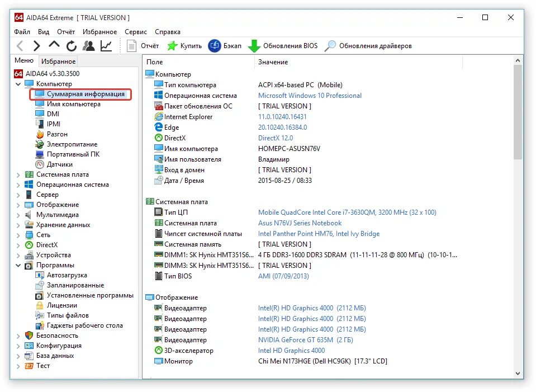Click the Электропитание icon in the tree
536x392 pixels.
tap(40, 144)
